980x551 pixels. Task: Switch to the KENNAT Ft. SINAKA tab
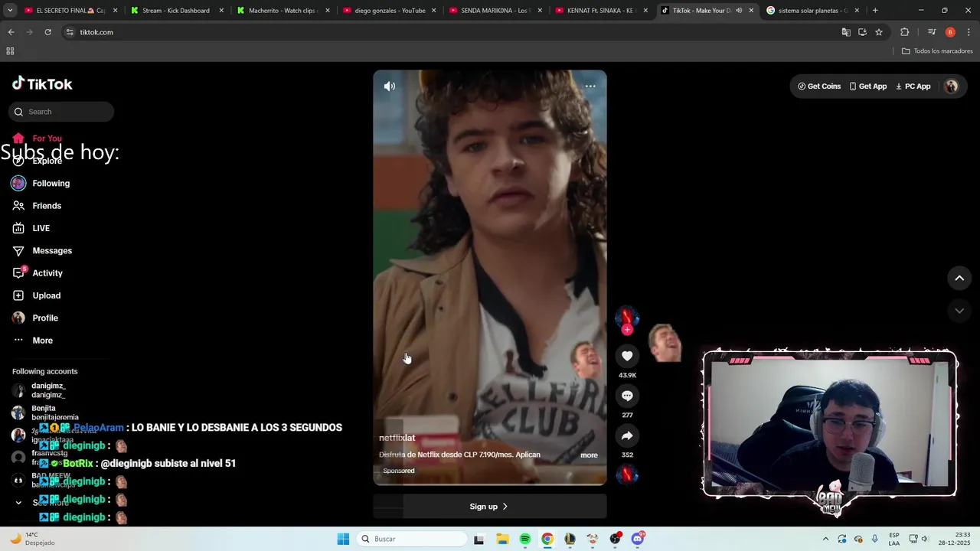click(x=602, y=11)
